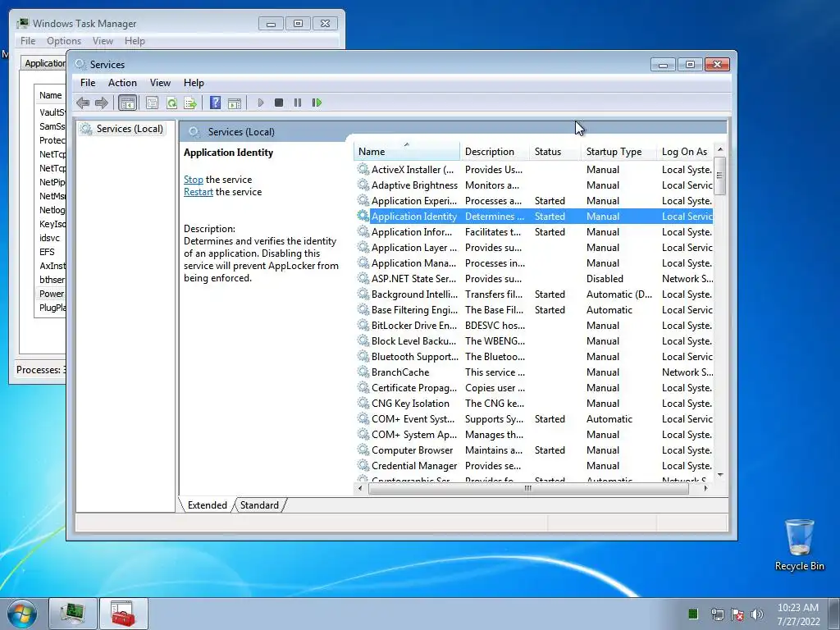
Task: Click the Back arrow in Services toolbar
Action: (83, 103)
